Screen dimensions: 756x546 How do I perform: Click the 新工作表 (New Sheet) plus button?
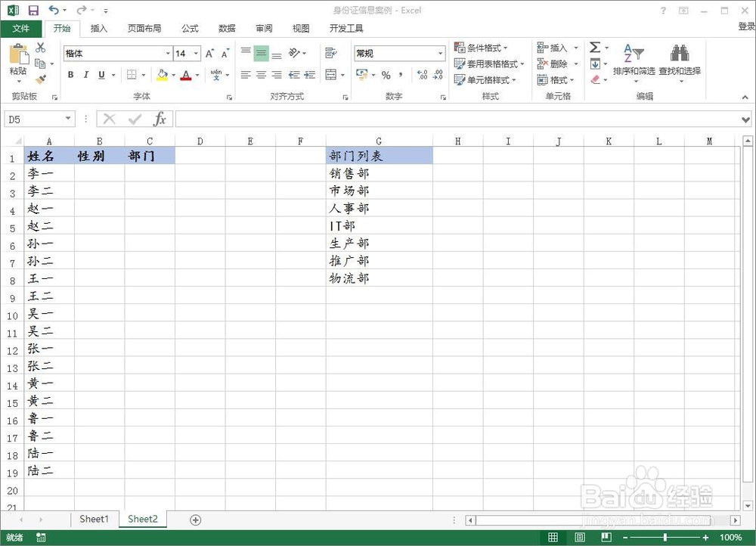click(194, 520)
